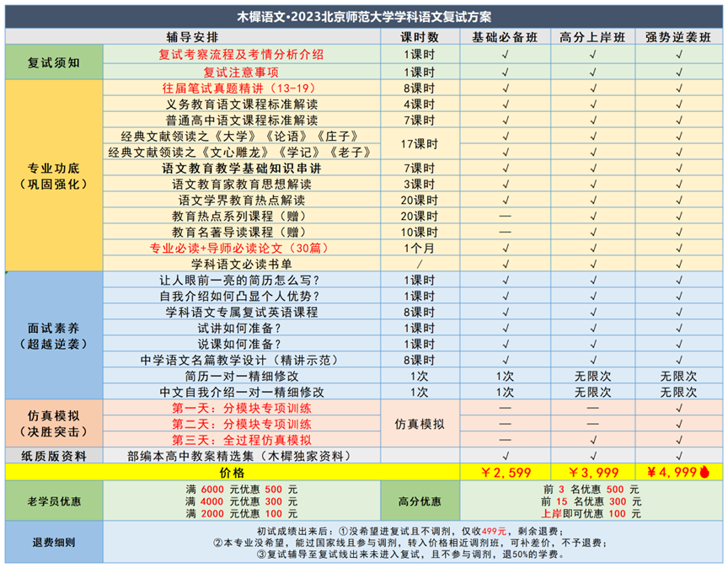Click 说课如何准备？ cell
The height and width of the screenshot is (568, 728).
click(x=242, y=344)
